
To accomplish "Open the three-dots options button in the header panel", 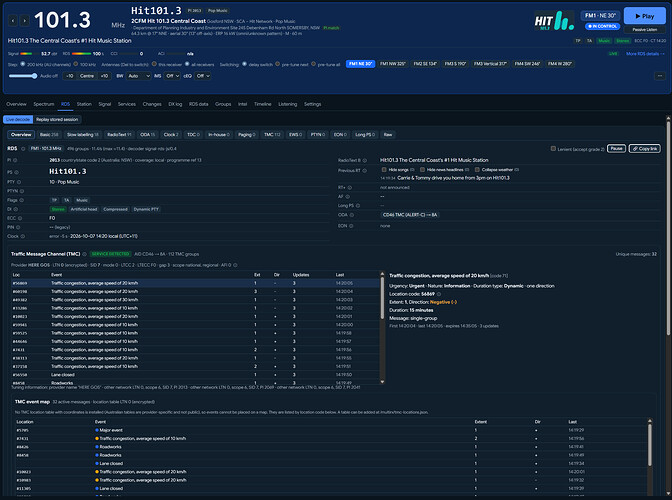I will coord(660,76).
